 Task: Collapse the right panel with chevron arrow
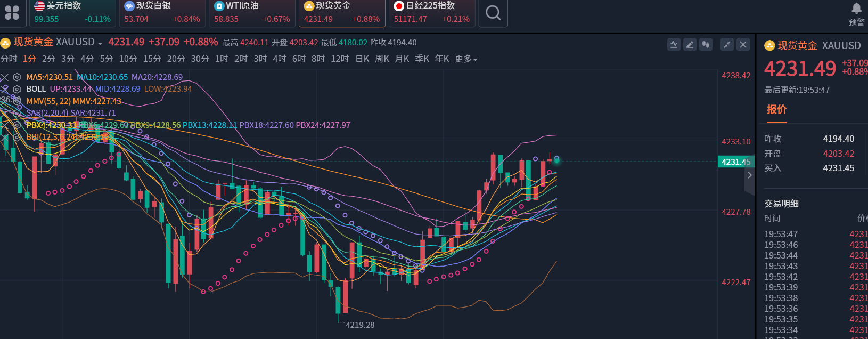coord(750,175)
